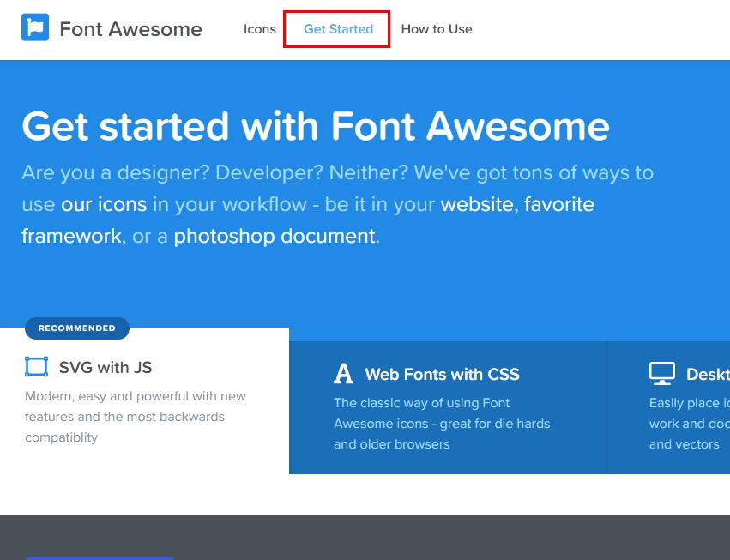This screenshot has height=560, width=730.
Task: Go to the How to Use page
Action: coord(437,29)
